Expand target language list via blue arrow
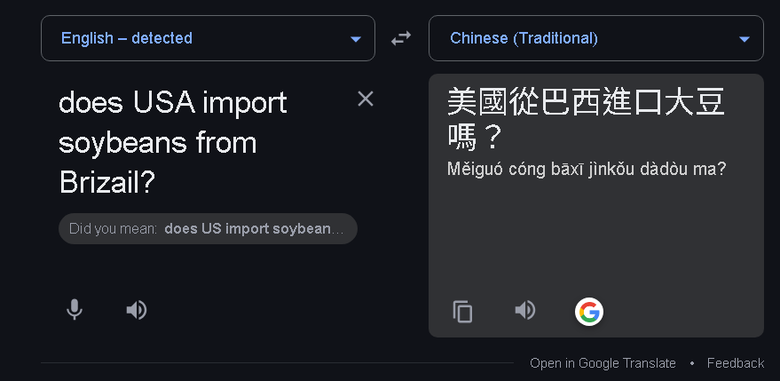The width and height of the screenshot is (780, 381). tap(744, 39)
